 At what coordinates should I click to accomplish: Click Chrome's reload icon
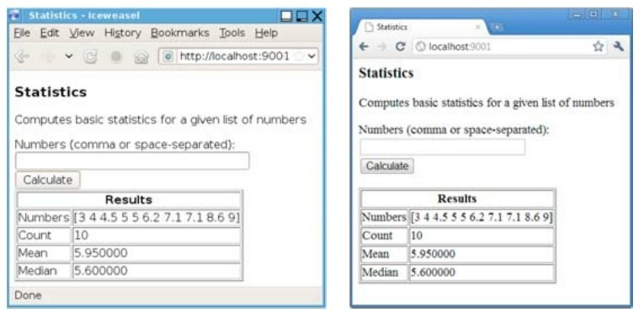400,46
